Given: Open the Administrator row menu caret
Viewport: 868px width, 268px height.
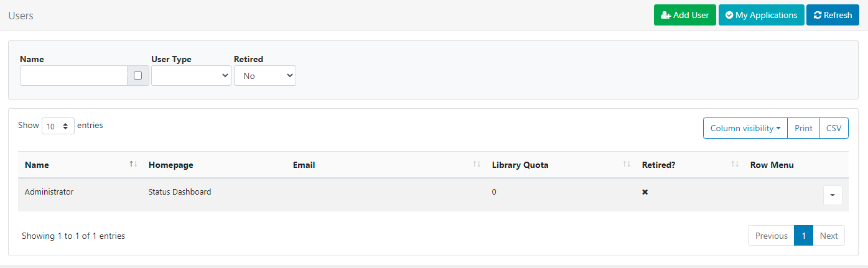Looking at the screenshot, I should point(833,195).
